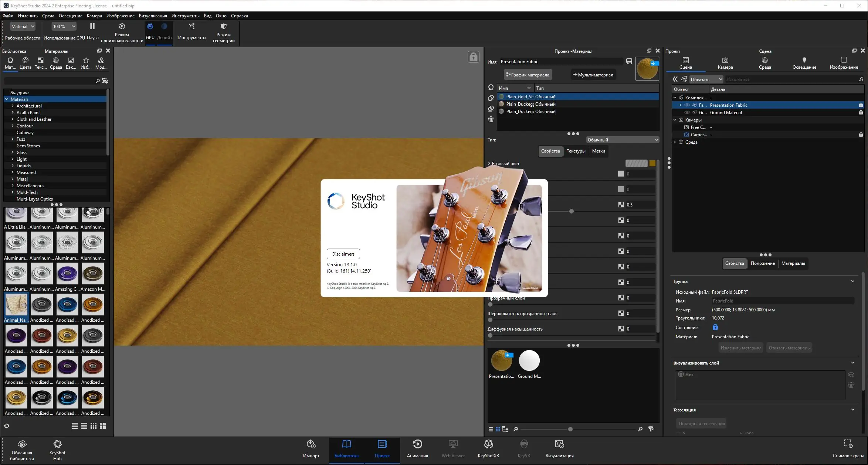This screenshot has height=465, width=868.
Task: Expand the Cloth and Leather folder
Action: (13, 119)
